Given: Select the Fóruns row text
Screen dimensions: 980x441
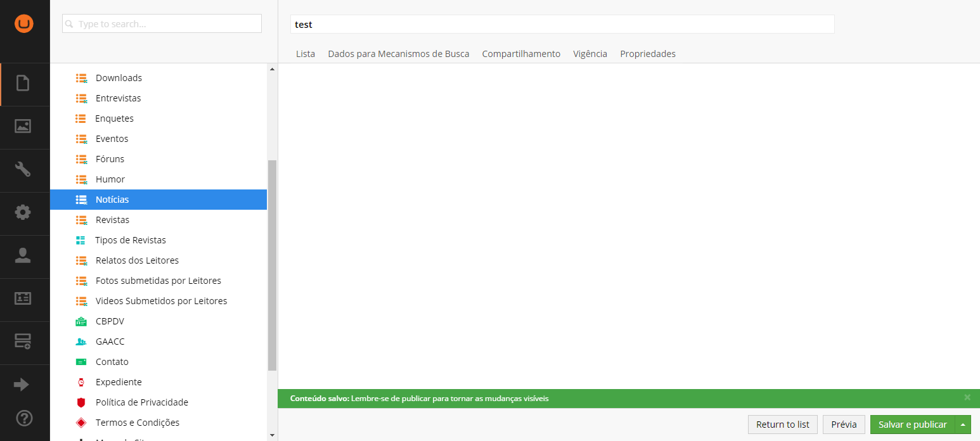Looking at the screenshot, I should click(x=110, y=159).
